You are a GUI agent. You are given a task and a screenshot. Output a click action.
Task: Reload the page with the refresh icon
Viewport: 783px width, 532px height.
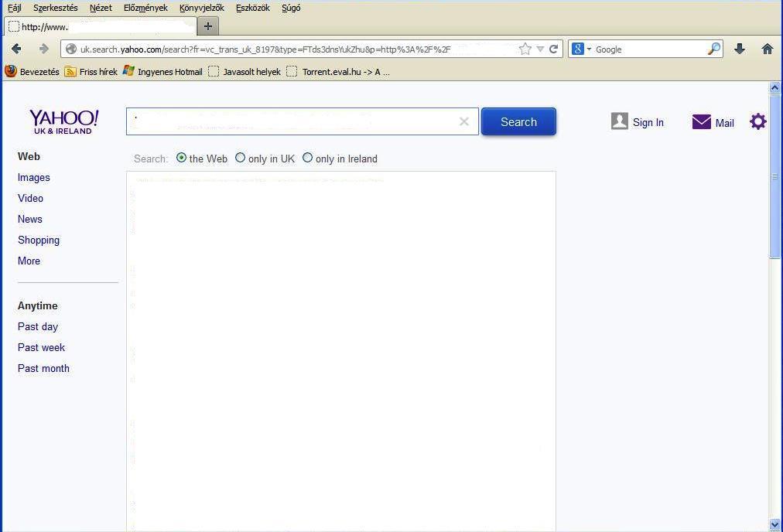tap(553, 49)
